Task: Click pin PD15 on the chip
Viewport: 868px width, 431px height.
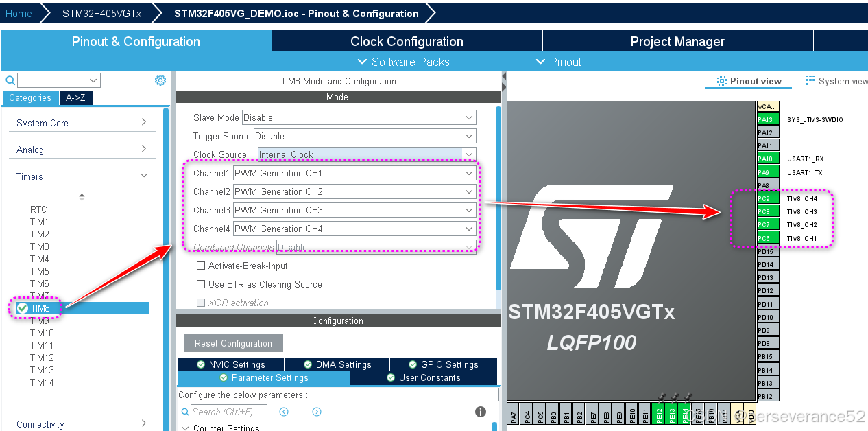Action: click(x=768, y=251)
